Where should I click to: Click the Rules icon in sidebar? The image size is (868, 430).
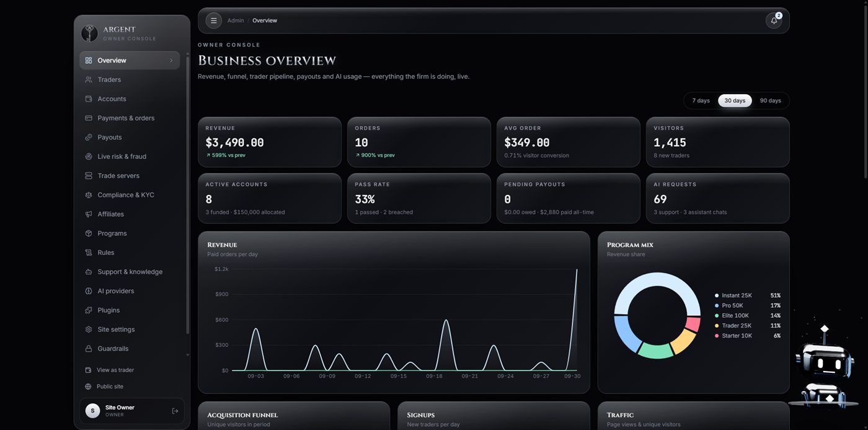[89, 253]
